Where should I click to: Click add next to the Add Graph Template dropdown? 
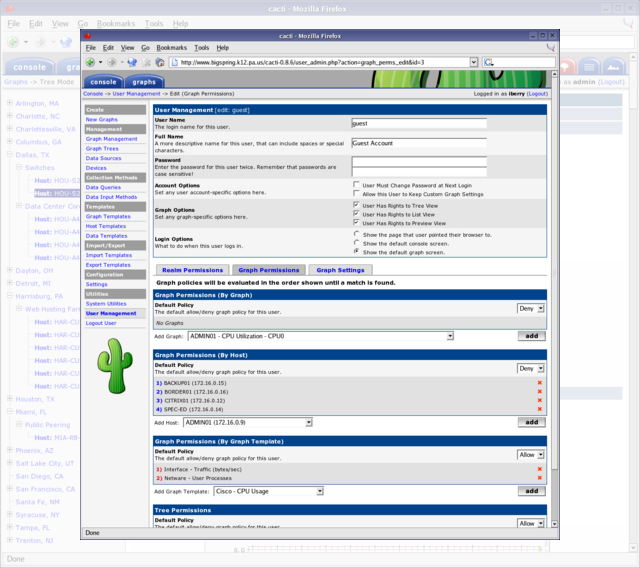click(531, 491)
